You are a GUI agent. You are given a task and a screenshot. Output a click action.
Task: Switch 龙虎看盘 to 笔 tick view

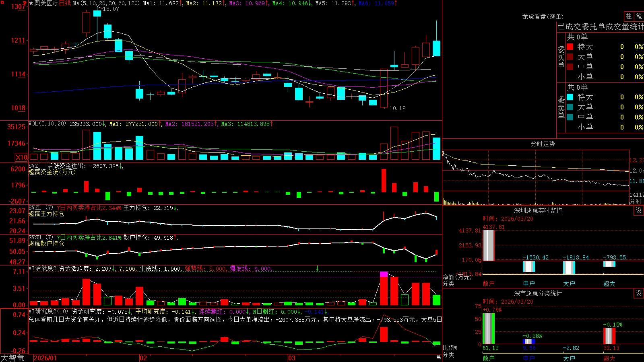[x=639, y=16]
